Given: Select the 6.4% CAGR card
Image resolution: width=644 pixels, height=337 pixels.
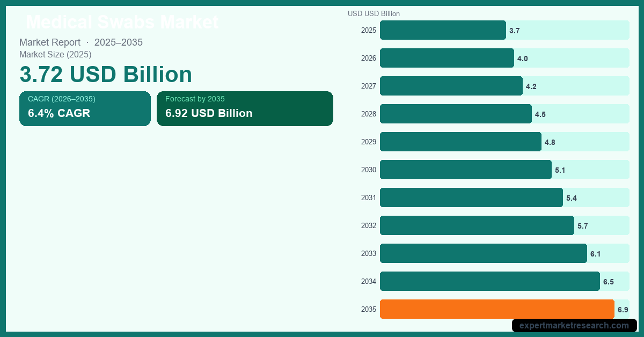Looking at the screenshot, I should coord(85,108).
